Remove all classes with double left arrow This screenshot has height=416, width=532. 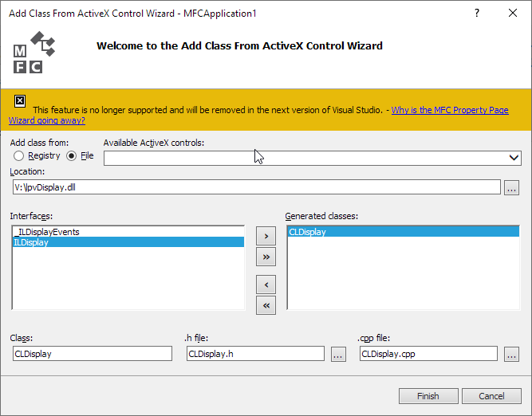coord(266,305)
